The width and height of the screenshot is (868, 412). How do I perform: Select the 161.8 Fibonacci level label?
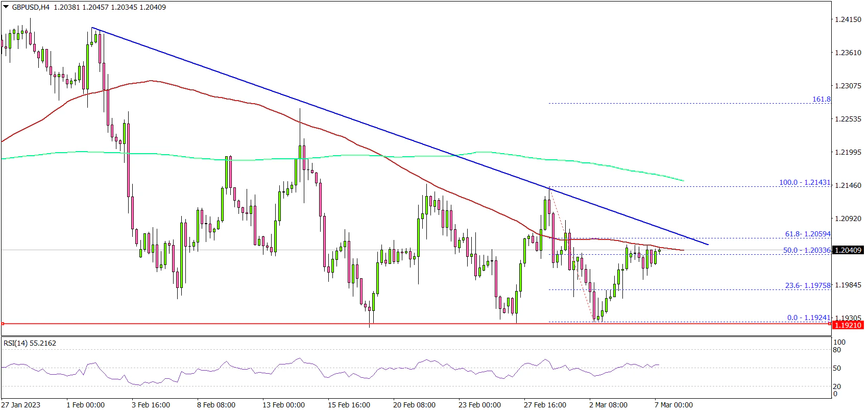pos(821,100)
